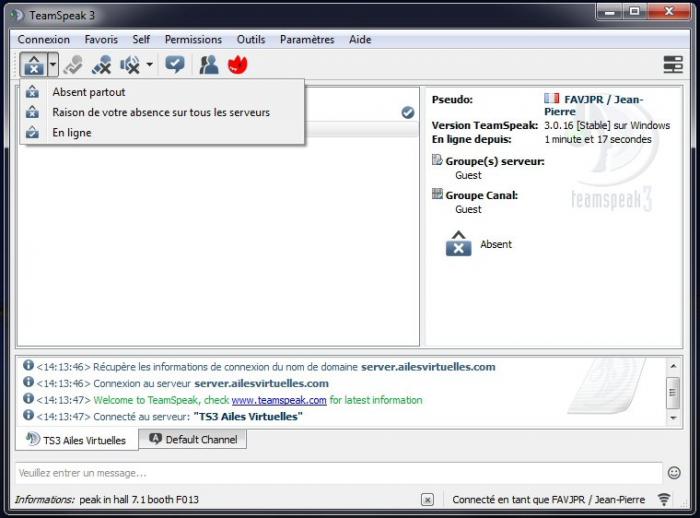
Task: Click the peak in hall 7.1 booth F013 text
Action: (x=139, y=500)
